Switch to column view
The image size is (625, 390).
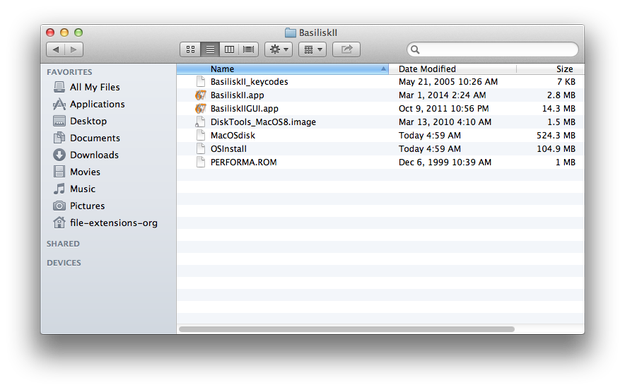pyautogui.click(x=229, y=49)
